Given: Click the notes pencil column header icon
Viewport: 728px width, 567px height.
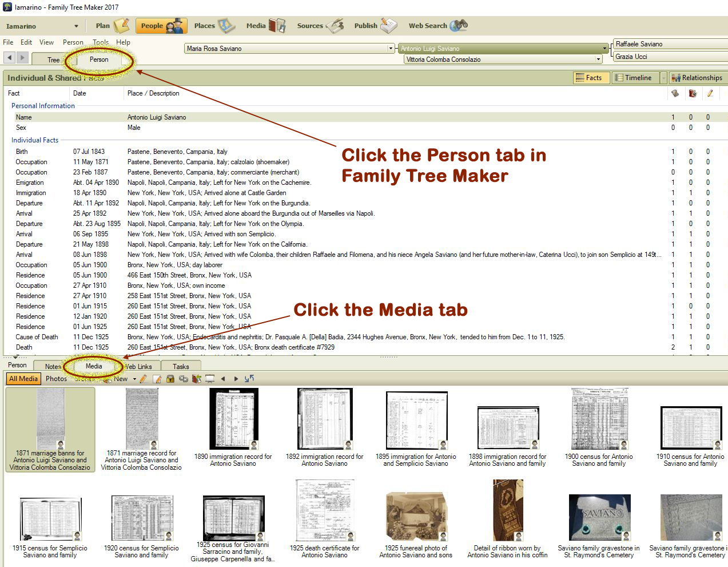Looking at the screenshot, I should pos(710,93).
